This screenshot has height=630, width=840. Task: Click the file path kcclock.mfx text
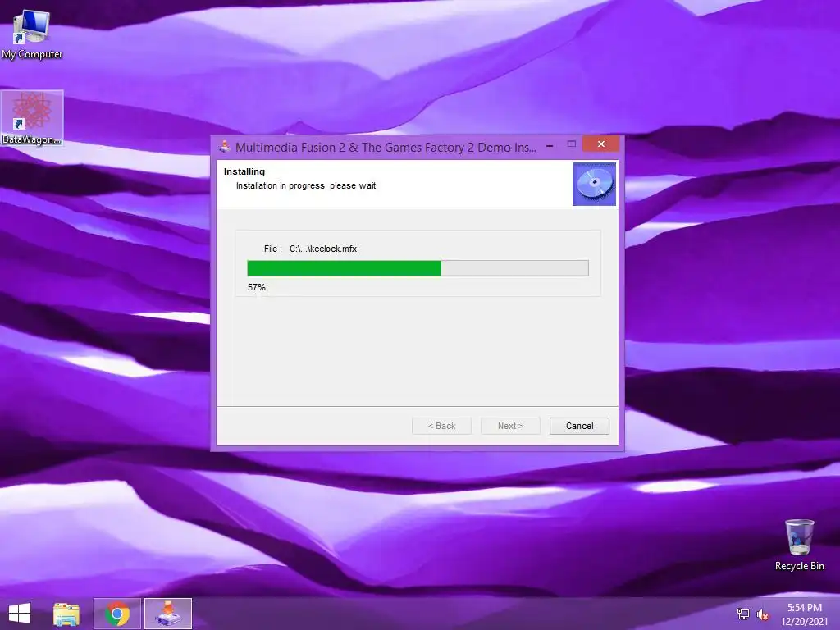pyautogui.click(x=323, y=249)
